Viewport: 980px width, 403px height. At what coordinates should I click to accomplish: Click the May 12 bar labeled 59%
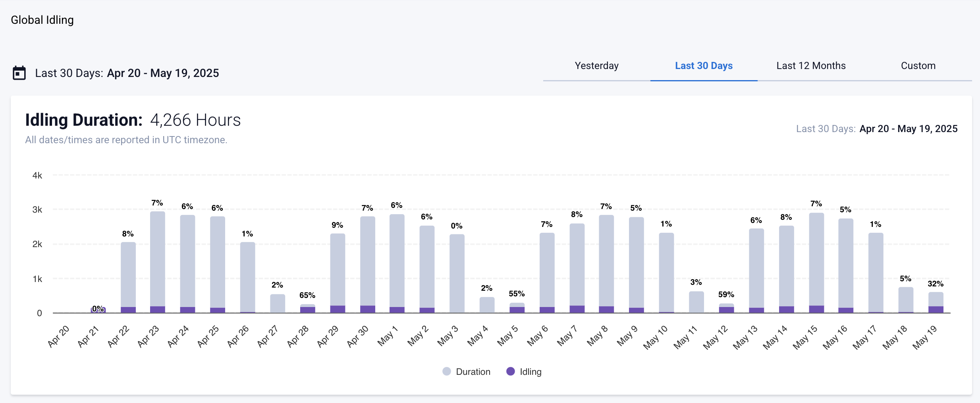pyautogui.click(x=726, y=308)
